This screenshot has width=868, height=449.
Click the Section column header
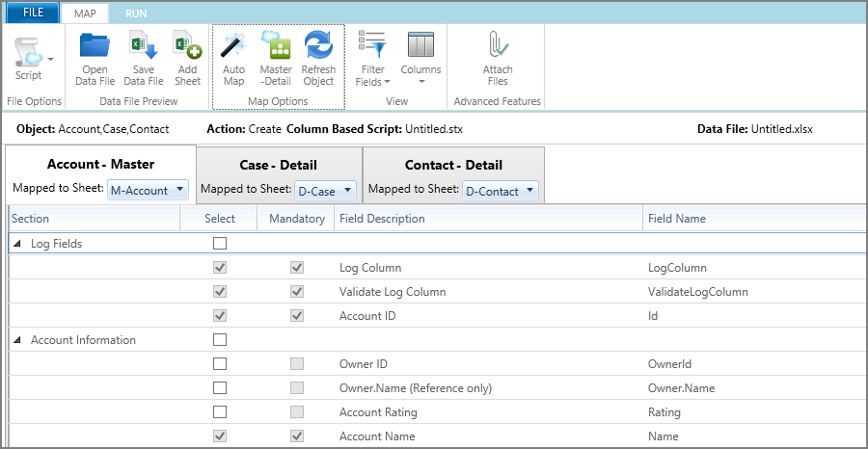click(95, 219)
